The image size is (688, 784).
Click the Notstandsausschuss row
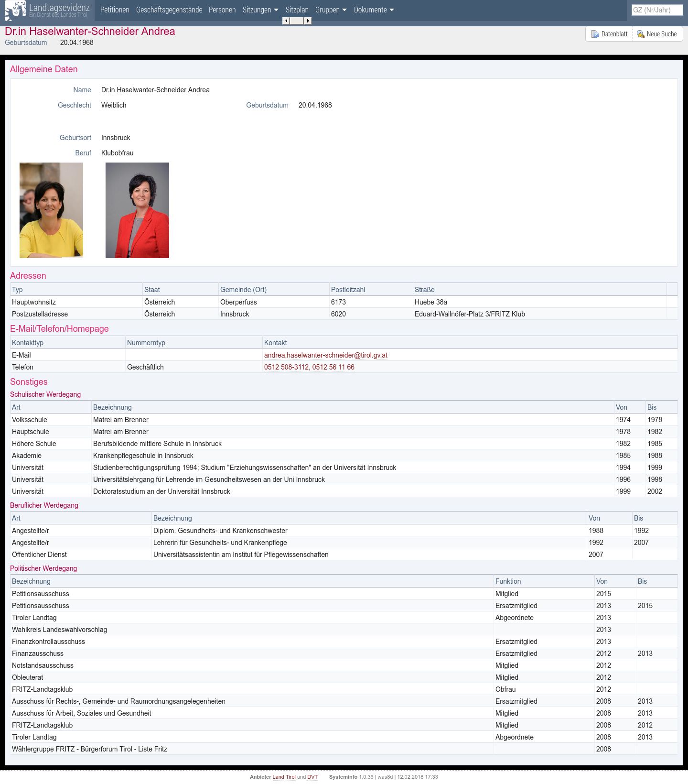(x=344, y=665)
